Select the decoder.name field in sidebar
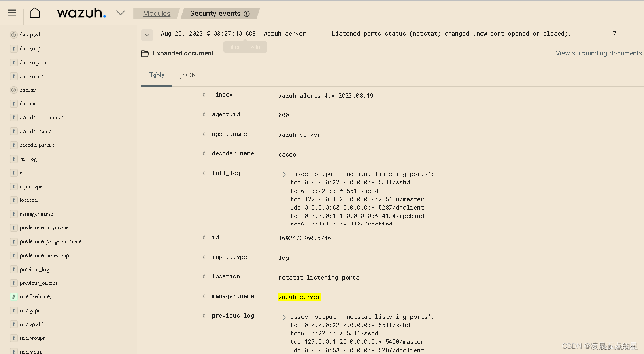Viewport: 644px width, 354px height. [35, 131]
